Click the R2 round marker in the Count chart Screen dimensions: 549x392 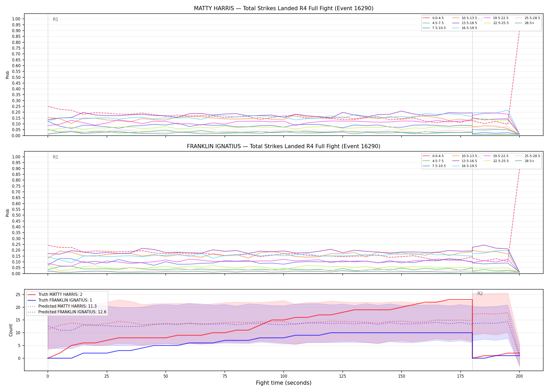(x=480, y=293)
